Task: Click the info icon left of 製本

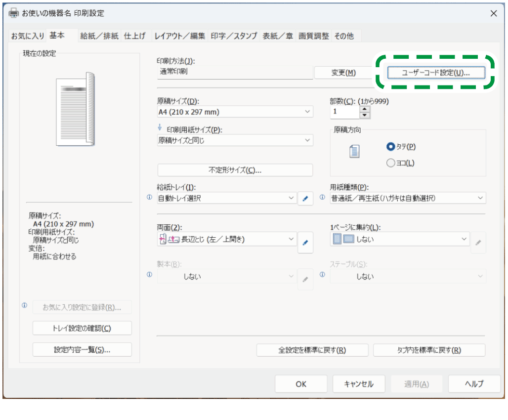Action: point(150,275)
